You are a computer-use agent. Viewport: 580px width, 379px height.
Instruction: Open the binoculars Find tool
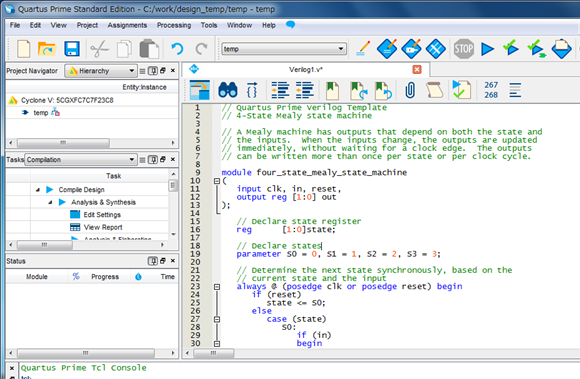click(227, 90)
